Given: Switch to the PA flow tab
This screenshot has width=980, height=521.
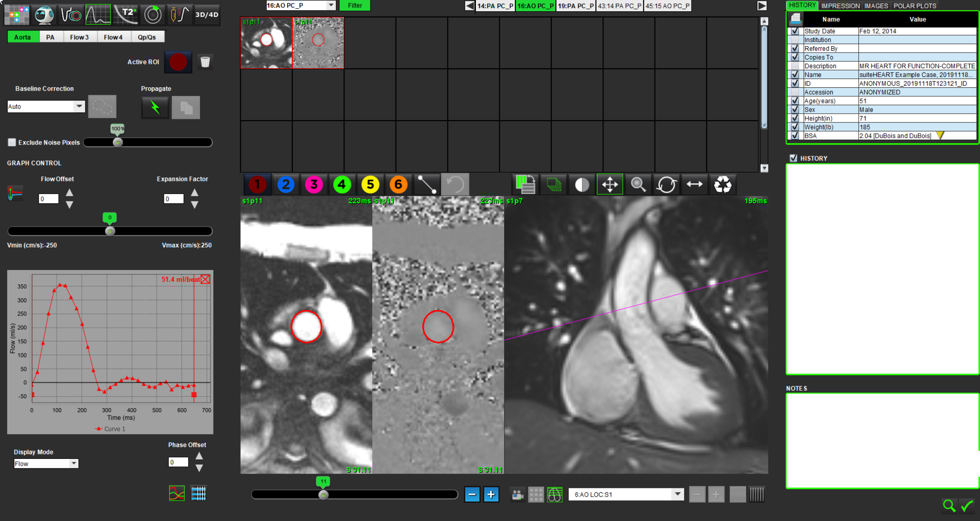Looking at the screenshot, I should pos(50,37).
